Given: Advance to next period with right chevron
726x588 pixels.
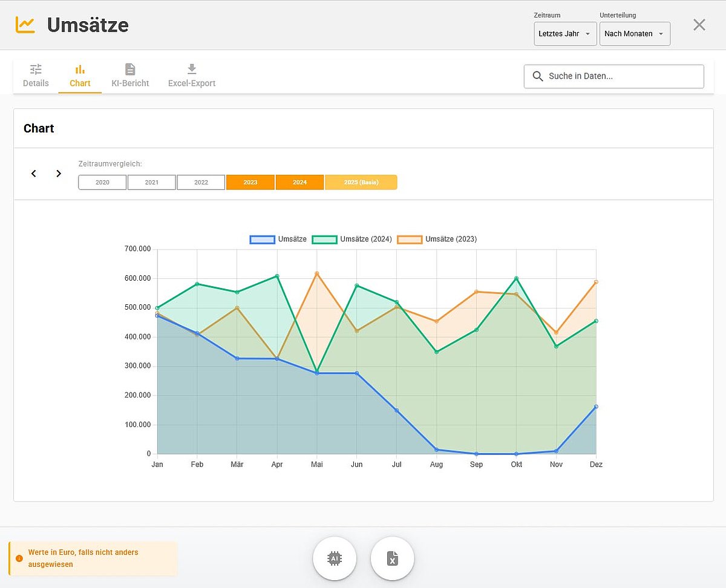Looking at the screenshot, I should click(59, 174).
